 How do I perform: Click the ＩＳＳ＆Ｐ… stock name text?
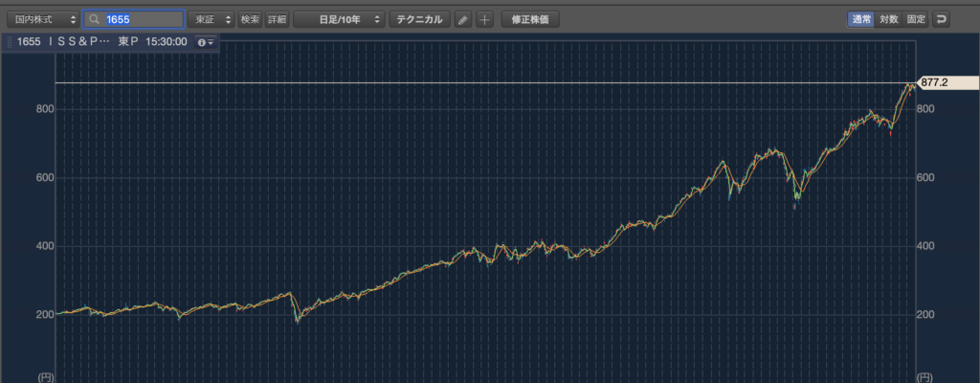click(x=78, y=42)
